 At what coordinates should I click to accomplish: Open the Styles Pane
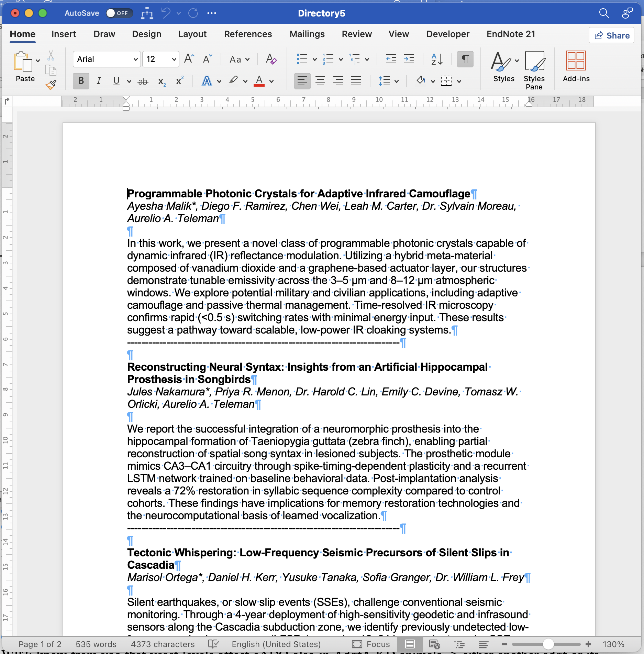(x=534, y=70)
